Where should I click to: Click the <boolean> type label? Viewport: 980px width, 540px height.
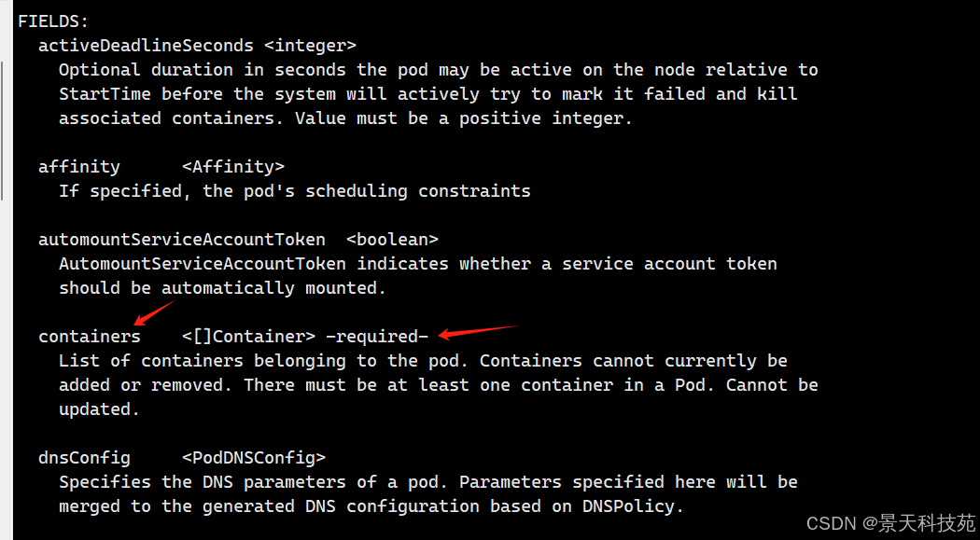(392, 240)
